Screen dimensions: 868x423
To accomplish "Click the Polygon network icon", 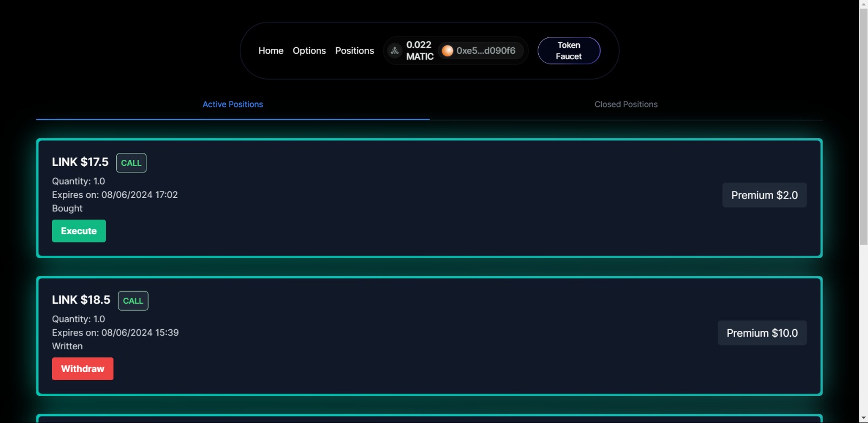I will [395, 50].
